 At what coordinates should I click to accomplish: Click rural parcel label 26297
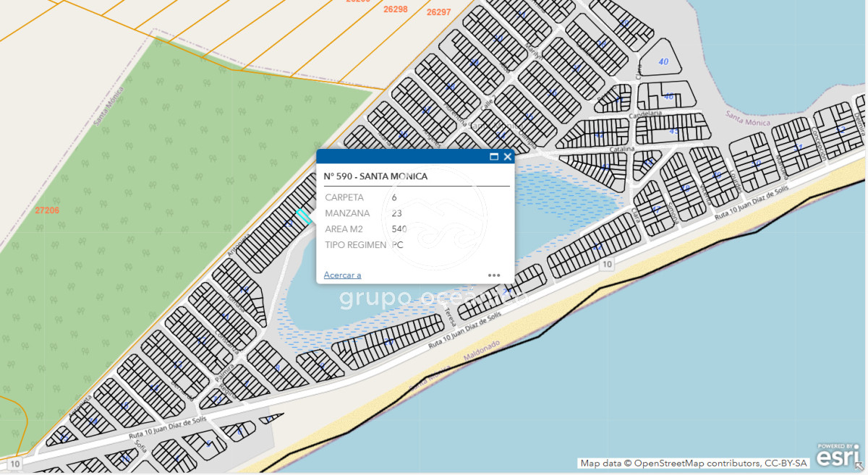coord(439,12)
